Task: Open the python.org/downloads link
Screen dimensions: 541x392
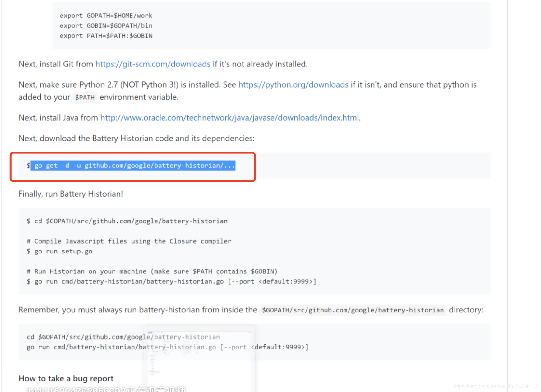Action: [293, 85]
